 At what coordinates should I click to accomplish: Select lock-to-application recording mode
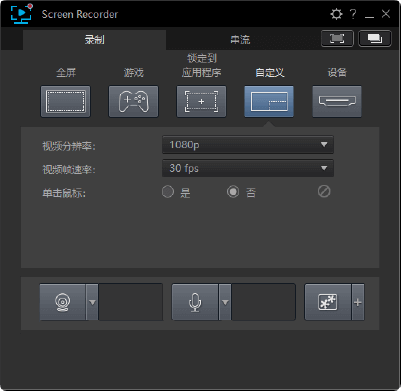click(x=201, y=101)
